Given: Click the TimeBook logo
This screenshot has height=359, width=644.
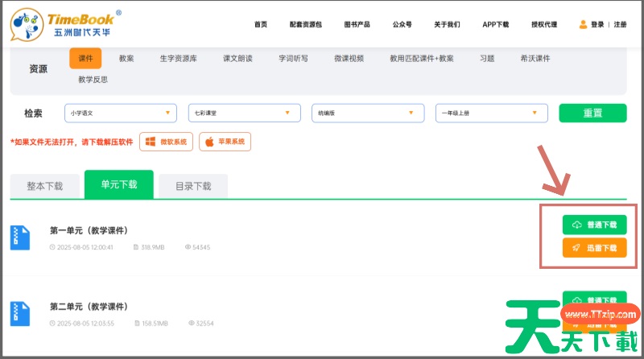Looking at the screenshot, I should pos(66,25).
